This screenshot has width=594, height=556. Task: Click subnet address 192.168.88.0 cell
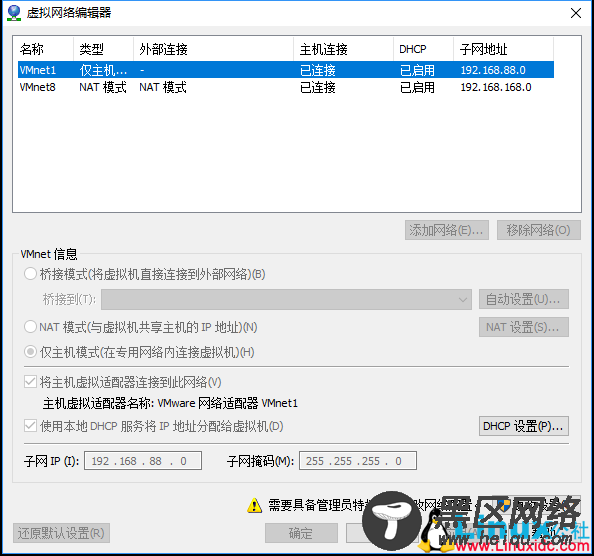[493, 70]
